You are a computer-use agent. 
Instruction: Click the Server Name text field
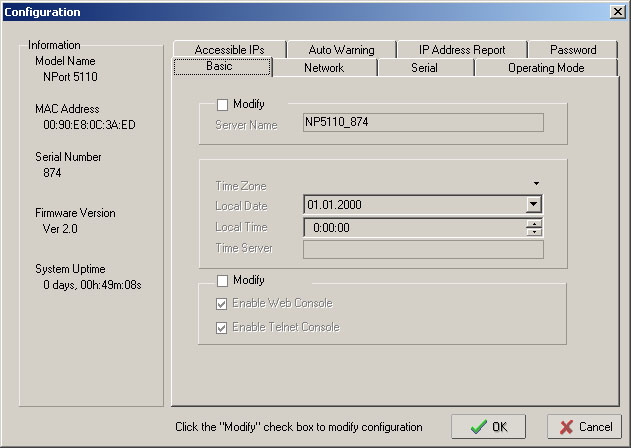point(423,123)
